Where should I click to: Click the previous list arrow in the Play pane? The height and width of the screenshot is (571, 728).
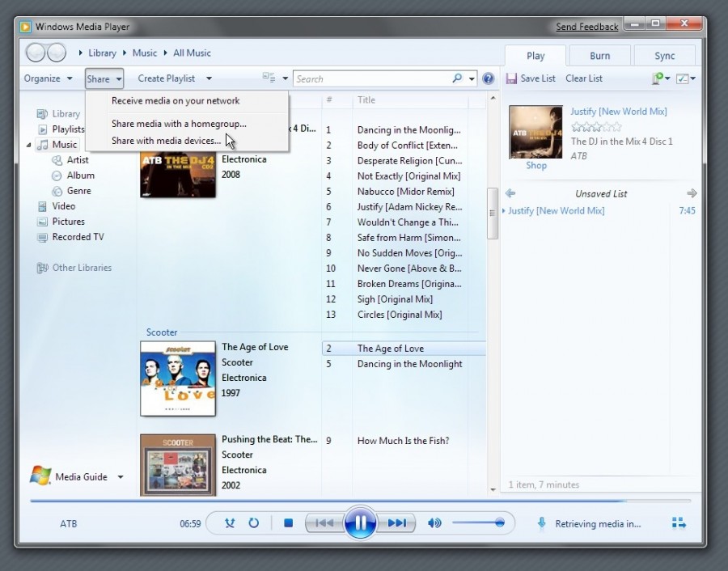coord(510,193)
